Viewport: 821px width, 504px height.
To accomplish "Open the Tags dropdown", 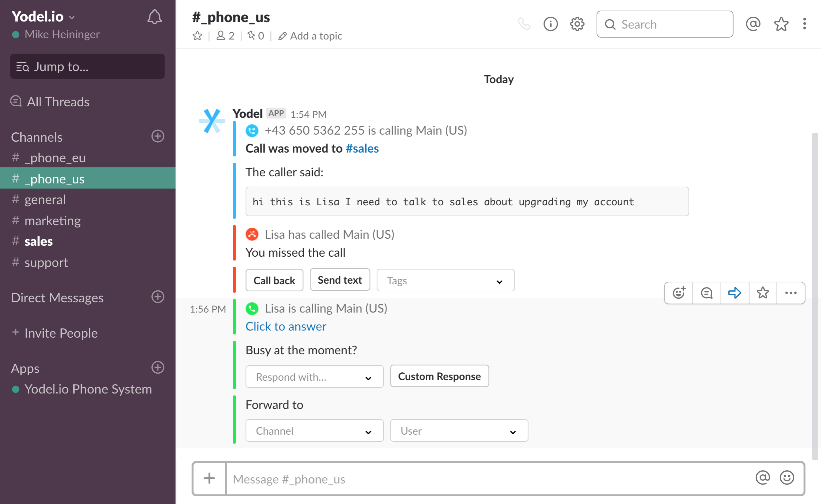I will [445, 281].
